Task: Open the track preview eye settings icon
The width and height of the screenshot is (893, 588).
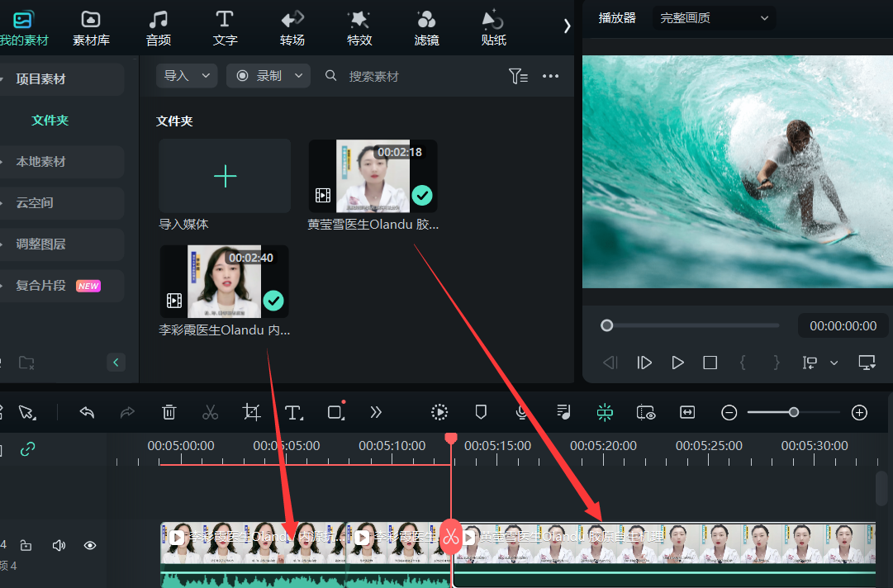Action: (x=646, y=412)
